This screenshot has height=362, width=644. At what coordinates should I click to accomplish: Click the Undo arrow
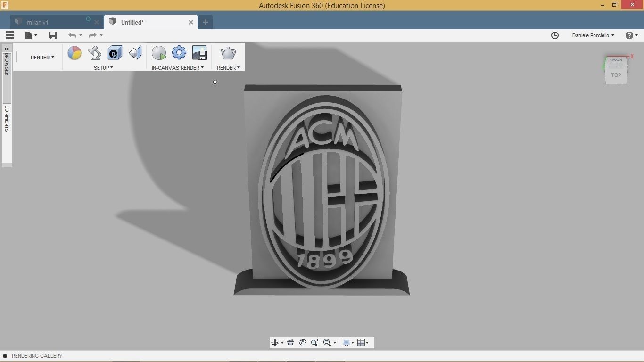pos(72,35)
